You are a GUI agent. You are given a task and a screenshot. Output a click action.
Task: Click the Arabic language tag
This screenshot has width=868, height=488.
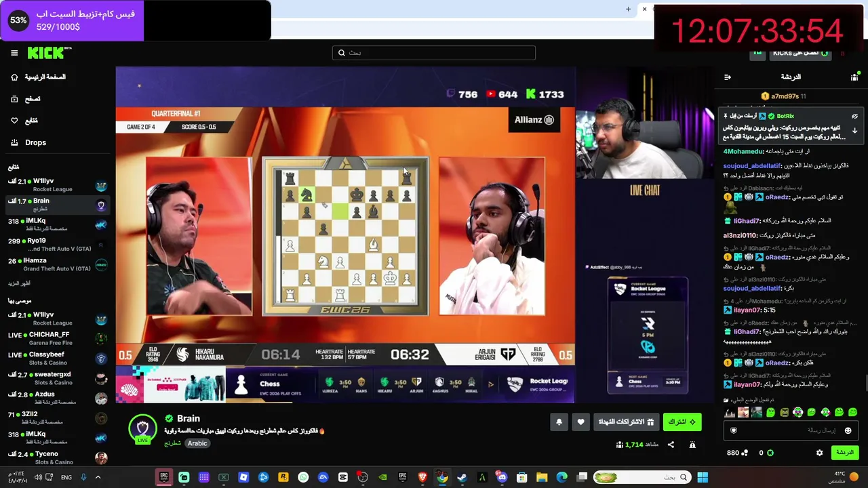[197, 443]
